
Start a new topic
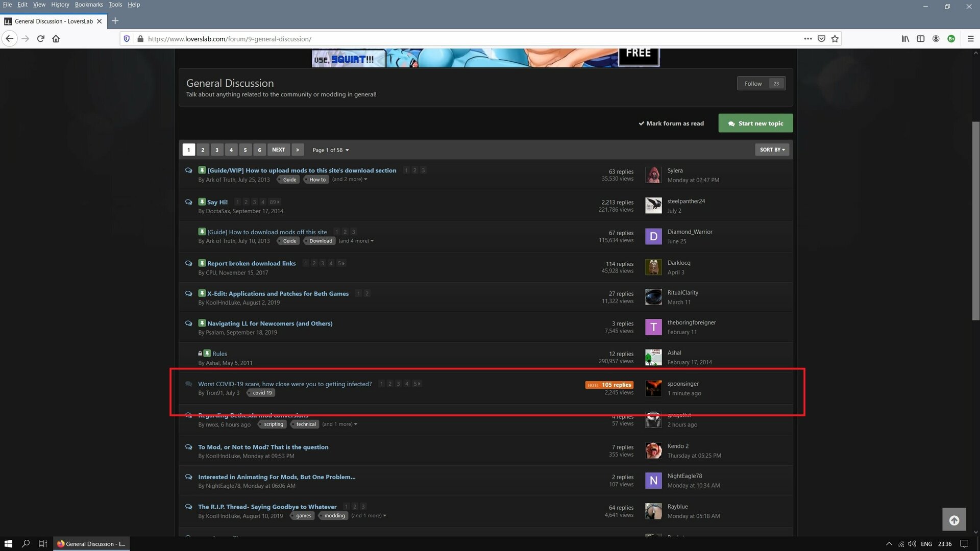click(755, 123)
